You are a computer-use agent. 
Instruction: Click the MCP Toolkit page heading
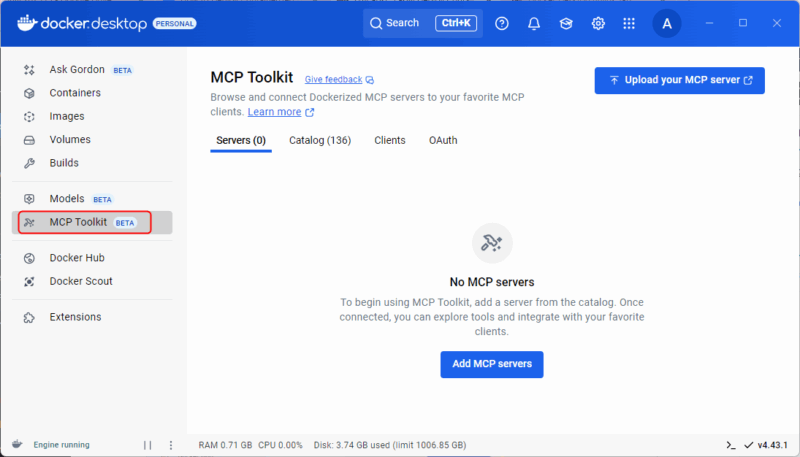coord(252,78)
